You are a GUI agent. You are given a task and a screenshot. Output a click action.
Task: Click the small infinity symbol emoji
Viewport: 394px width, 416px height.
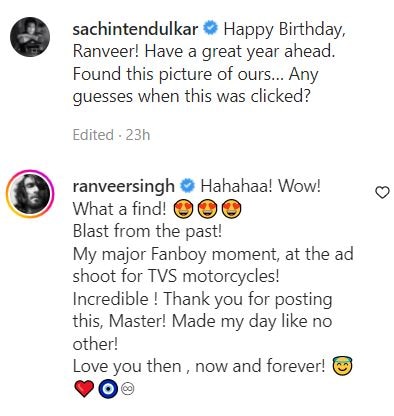point(128,389)
